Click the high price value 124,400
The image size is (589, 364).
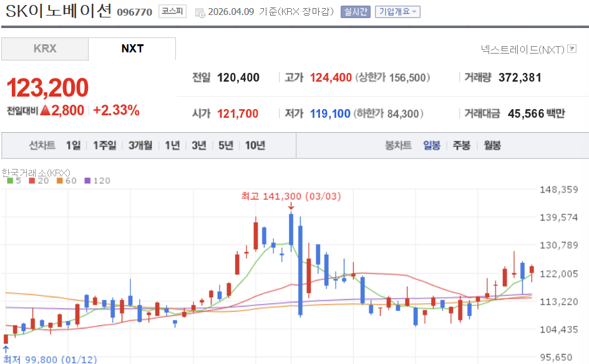(331, 78)
